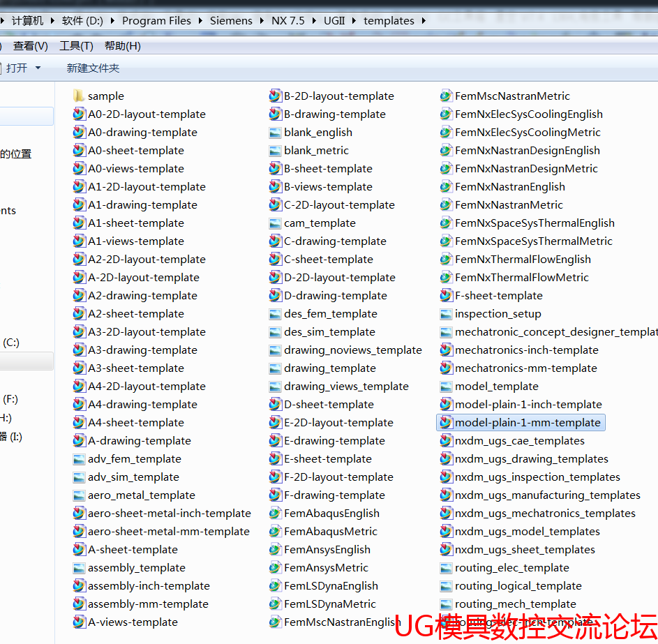Expand the templates breadcrumb arrow
Viewport: 658px width, 644px height.
tap(424, 20)
